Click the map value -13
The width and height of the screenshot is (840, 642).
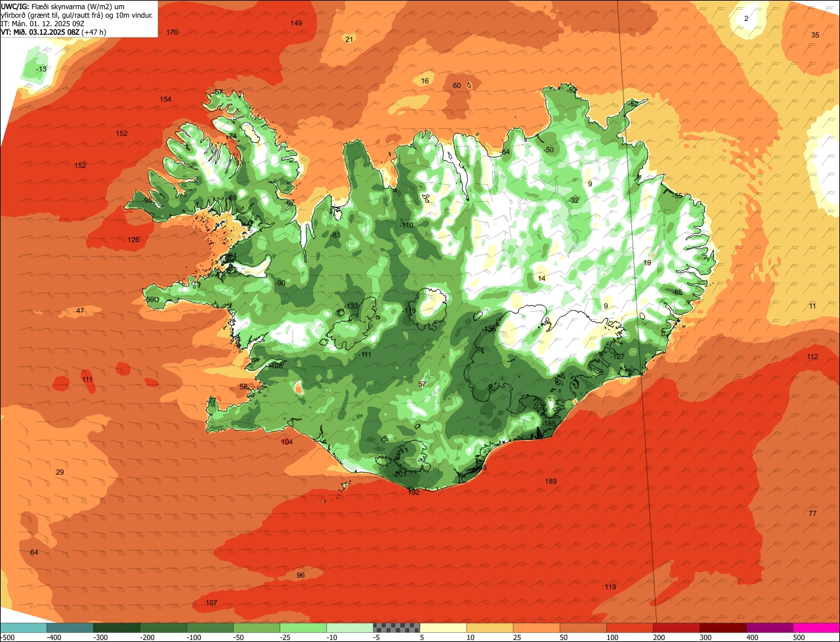point(41,69)
